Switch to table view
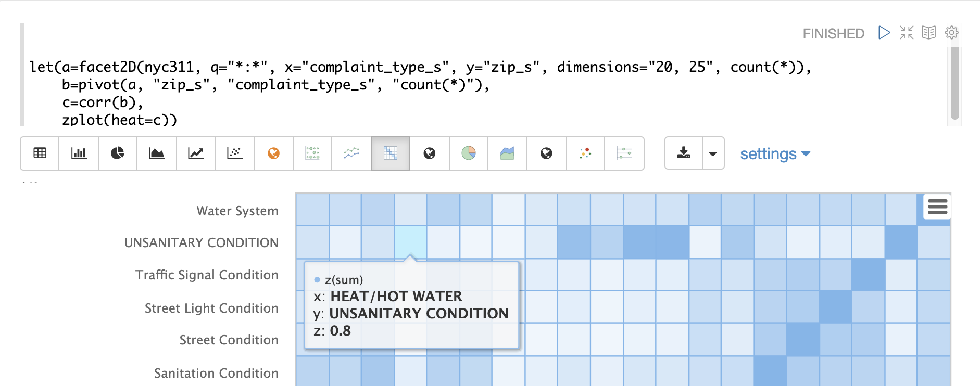This screenshot has height=386, width=980. coord(40,153)
